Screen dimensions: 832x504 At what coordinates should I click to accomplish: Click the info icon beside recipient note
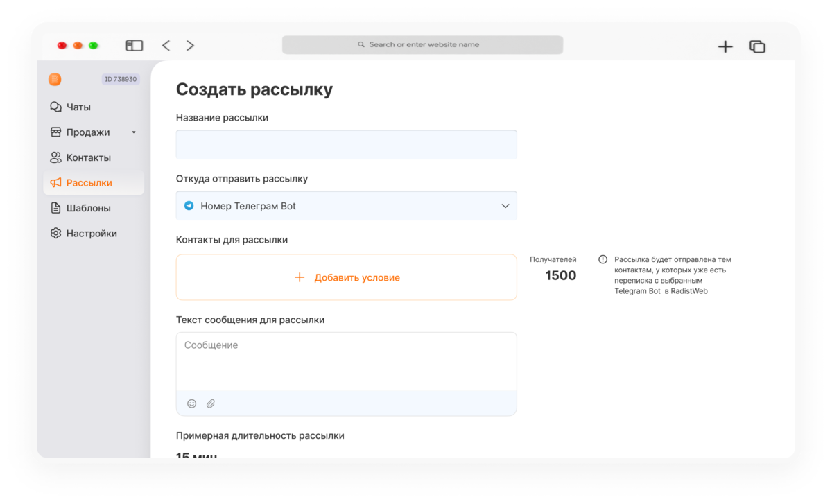pyautogui.click(x=603, y=259)
